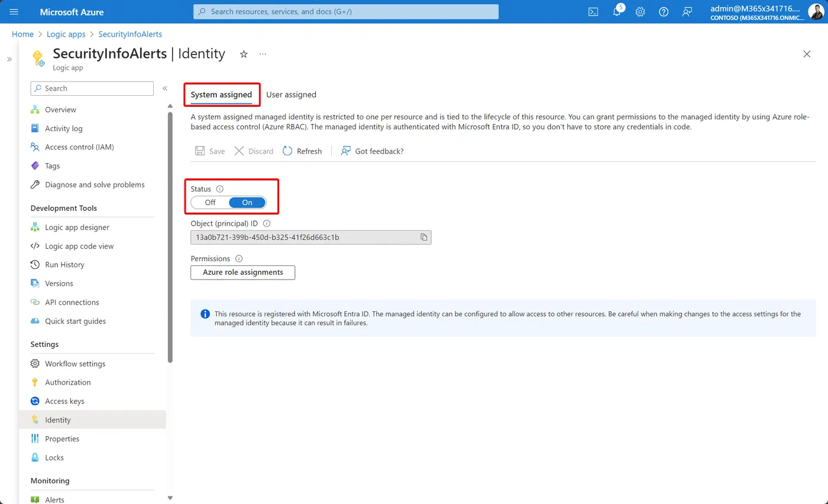
Task: Show Permissions info tooltip icon
Action: coord(239,259)
